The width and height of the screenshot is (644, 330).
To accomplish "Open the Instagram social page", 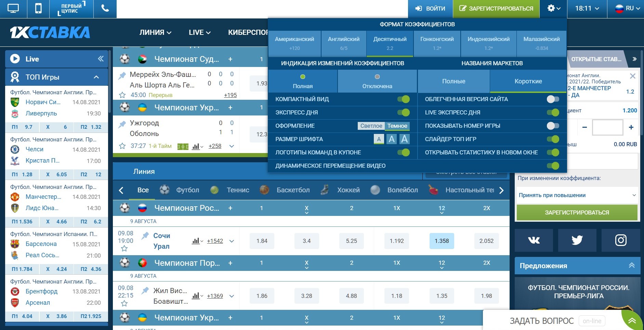I will (621, 240).
